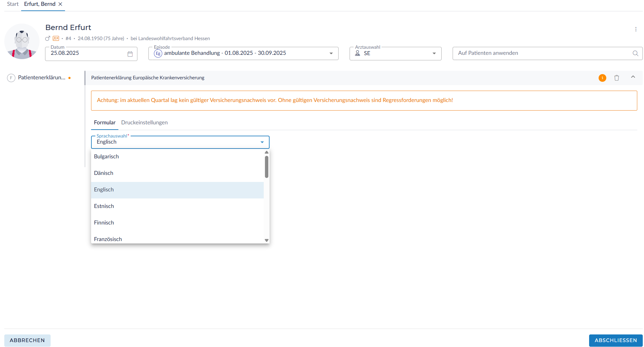This screenshot has width=644, height=347.
Task: Click the search magnifier in Auf Patienten anwenden
Action: click(x=635, y=53)
